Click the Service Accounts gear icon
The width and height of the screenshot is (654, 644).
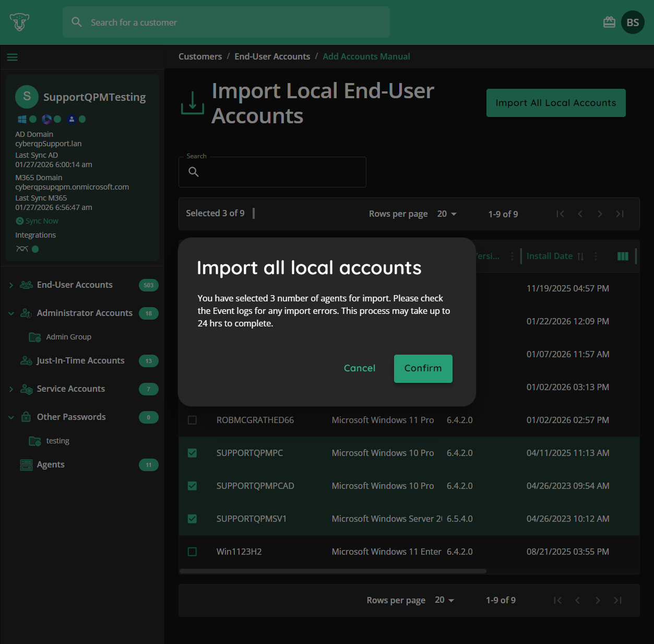coord(26,389)
